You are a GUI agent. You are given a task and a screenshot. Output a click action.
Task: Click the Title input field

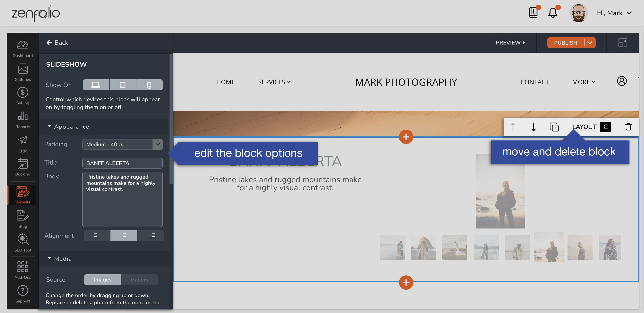[122, 163]
